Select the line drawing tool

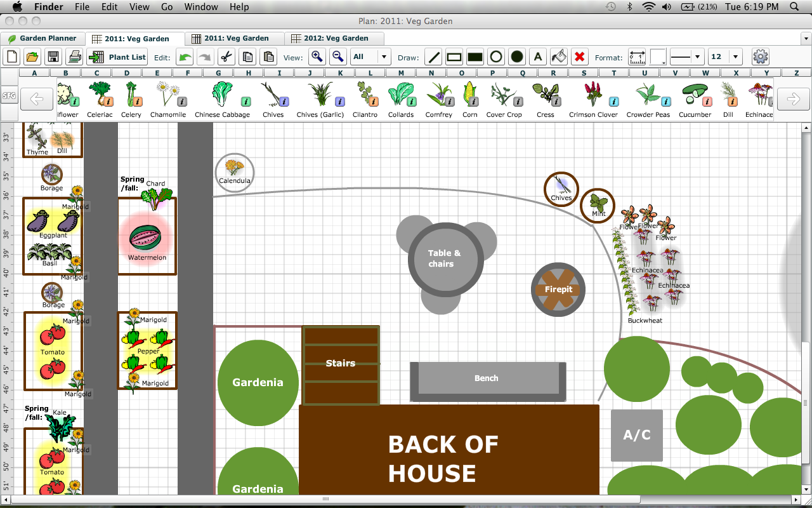[x=434, y=57]
